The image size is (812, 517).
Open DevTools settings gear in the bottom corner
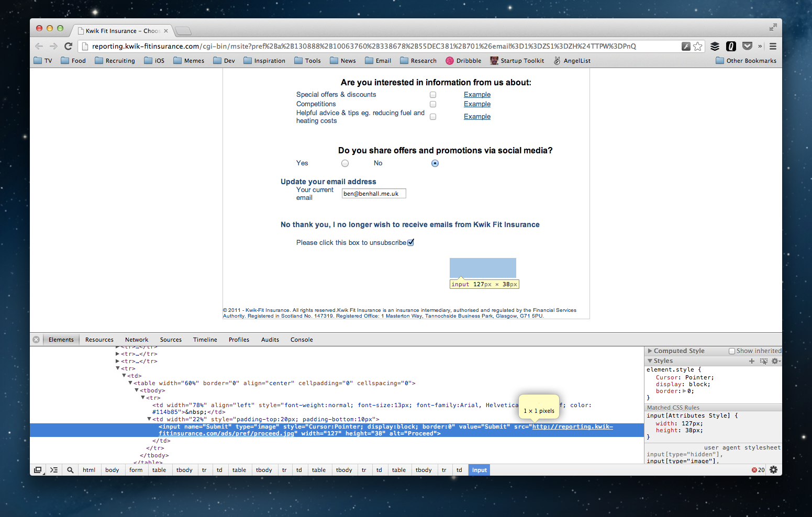pyautogui.click(x=773, y=470)
